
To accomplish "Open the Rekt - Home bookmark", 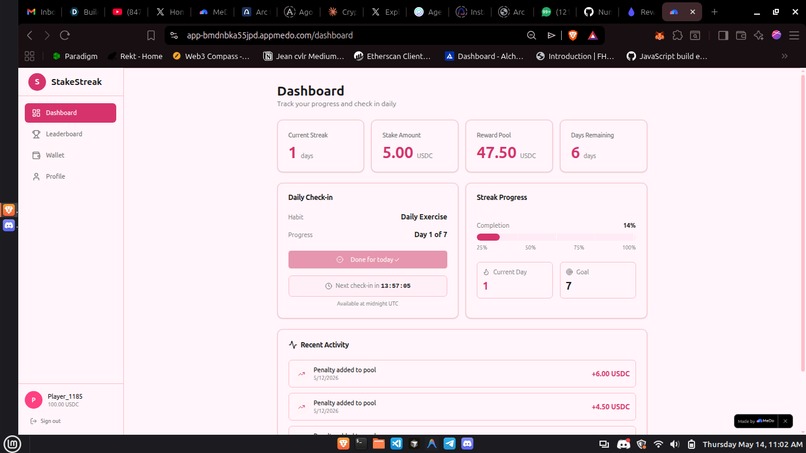I will [x=136, y=56].
